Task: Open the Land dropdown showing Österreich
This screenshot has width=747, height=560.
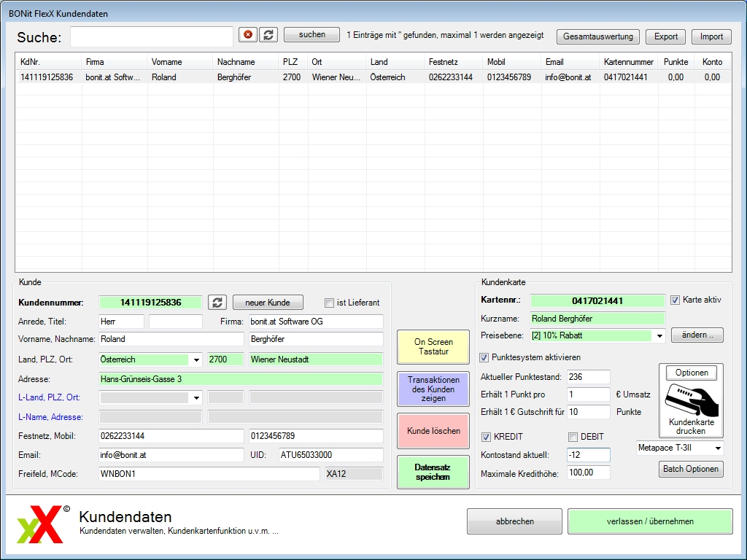Action: [196, 360]
